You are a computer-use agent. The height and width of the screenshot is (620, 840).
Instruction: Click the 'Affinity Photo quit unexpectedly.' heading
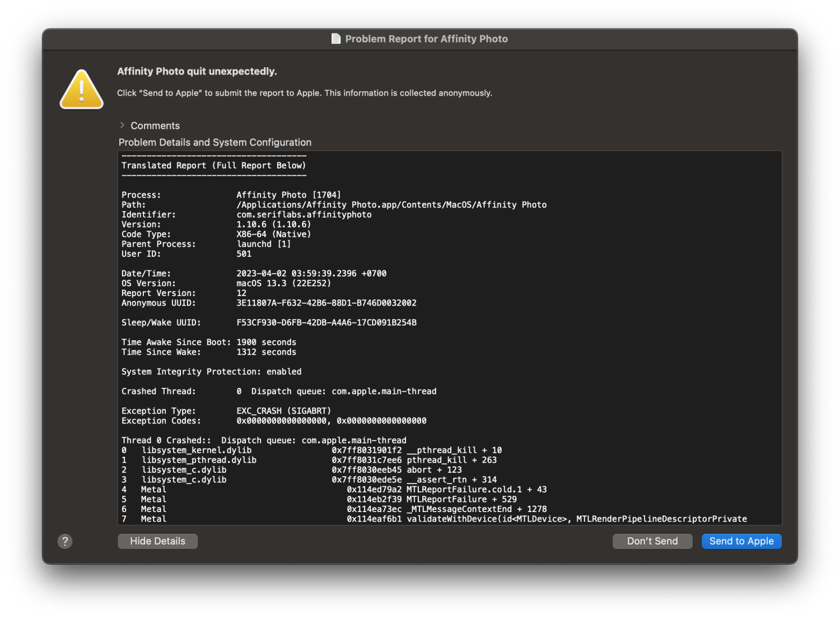point(197,72)
